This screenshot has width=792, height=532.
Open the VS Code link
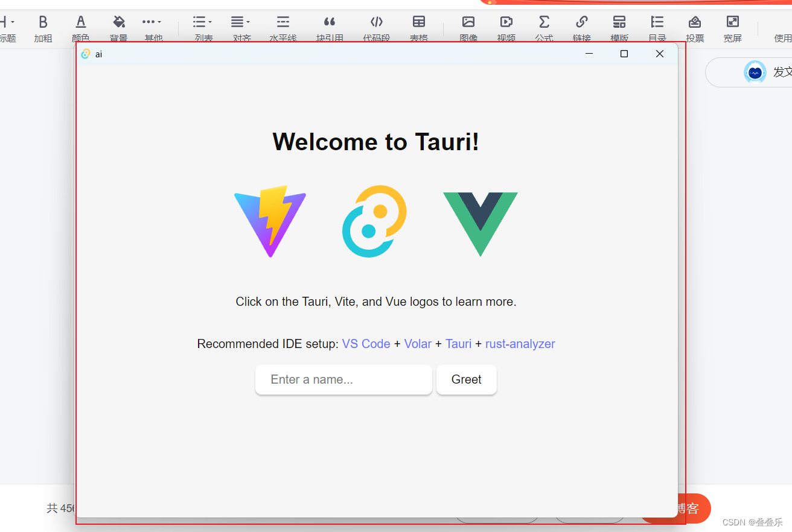coord(365,344)
